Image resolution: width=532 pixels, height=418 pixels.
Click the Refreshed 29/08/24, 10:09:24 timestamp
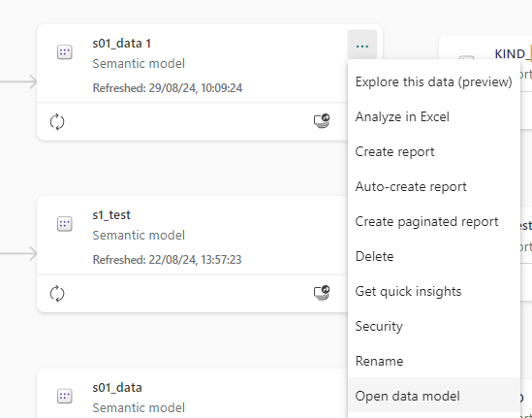[168, 88]
